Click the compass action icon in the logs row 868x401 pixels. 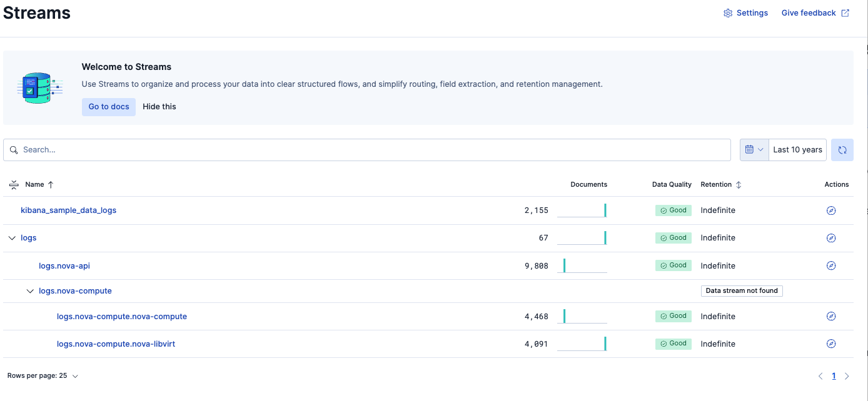coord(830,238)
